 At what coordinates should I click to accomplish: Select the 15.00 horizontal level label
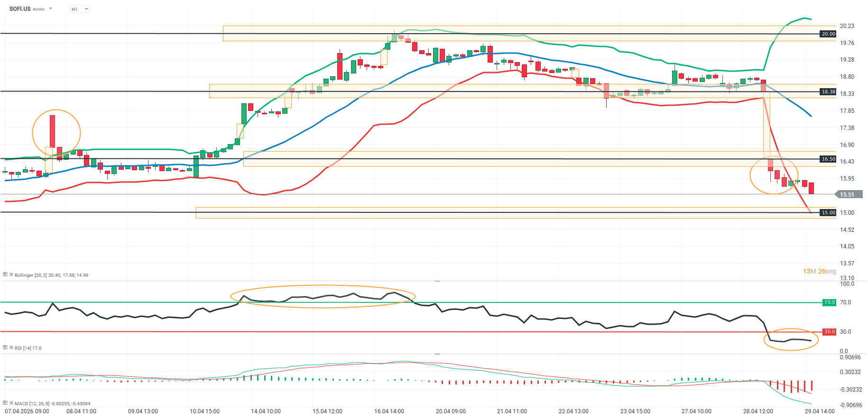coord(828,212)
